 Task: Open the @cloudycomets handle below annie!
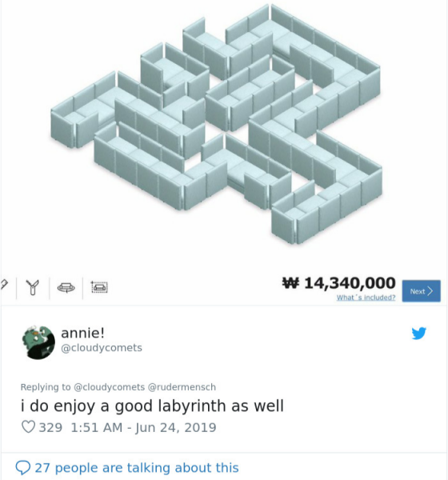click(x=102, y=348)
